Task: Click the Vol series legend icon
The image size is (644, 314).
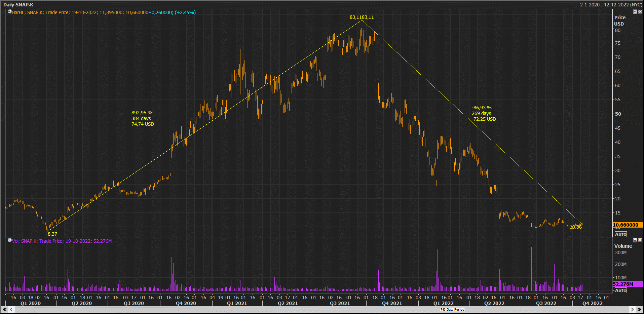Action: (9, 240)
